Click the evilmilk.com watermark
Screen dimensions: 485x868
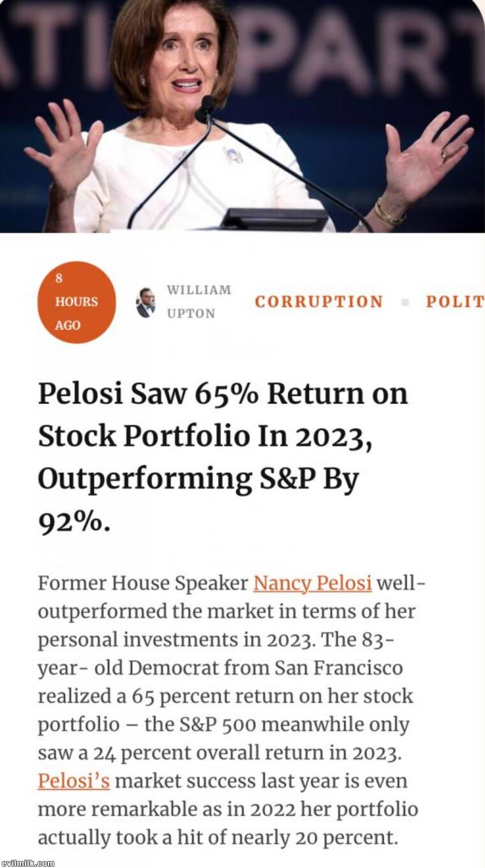point(27,863)
